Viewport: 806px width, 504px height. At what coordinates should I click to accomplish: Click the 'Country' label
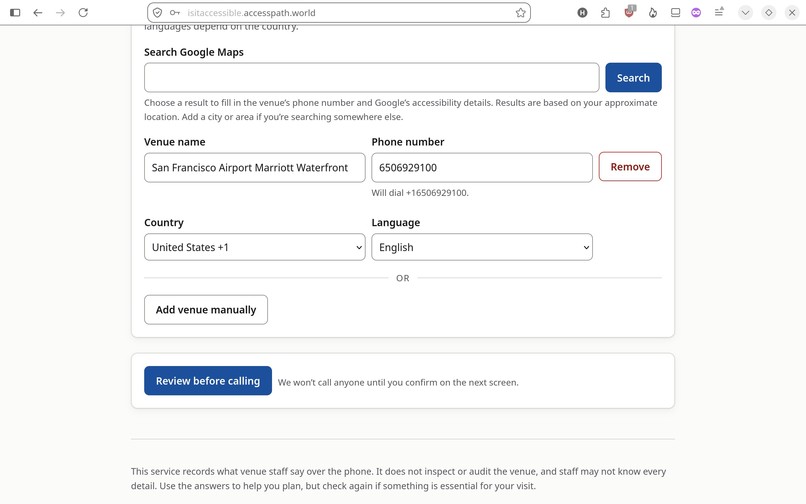pyautogui.click(x=163, y=223)
